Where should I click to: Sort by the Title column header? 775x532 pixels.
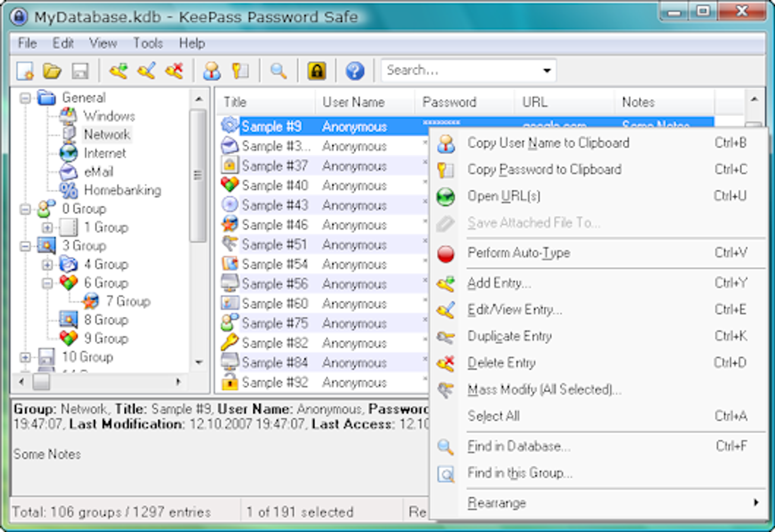(x=265, y=102)
